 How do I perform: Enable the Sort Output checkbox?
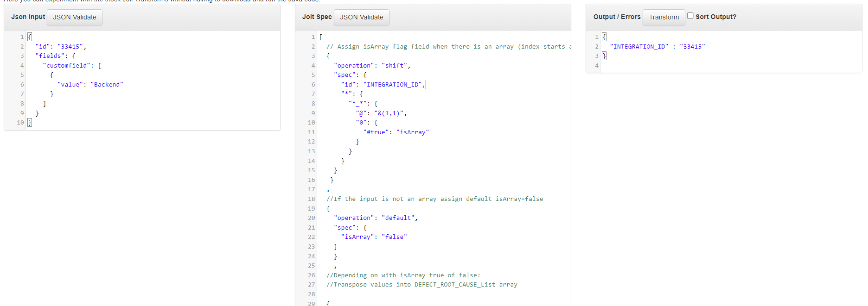coord(690,16)
